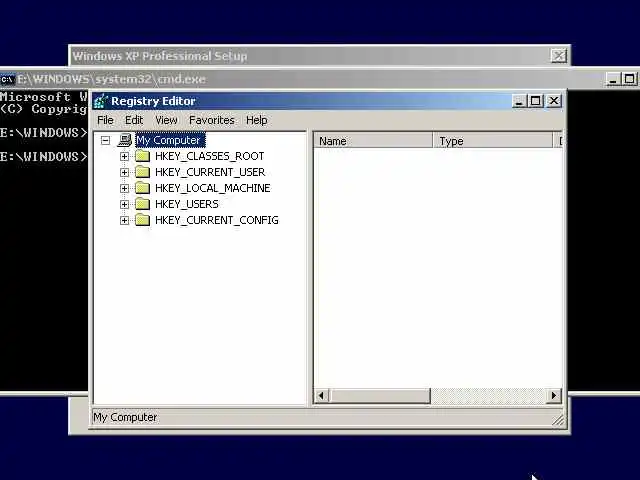
Task: Open the Edit menu in Registry Editor
Action: [134, 120]
